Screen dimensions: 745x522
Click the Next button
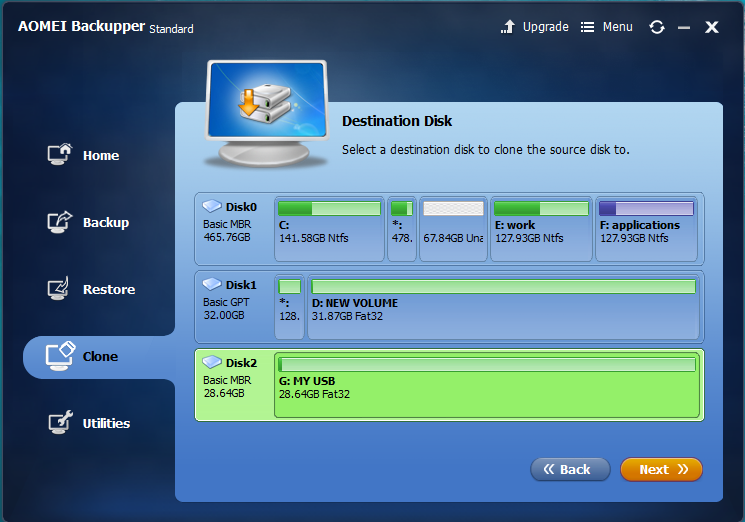[661, 469]
